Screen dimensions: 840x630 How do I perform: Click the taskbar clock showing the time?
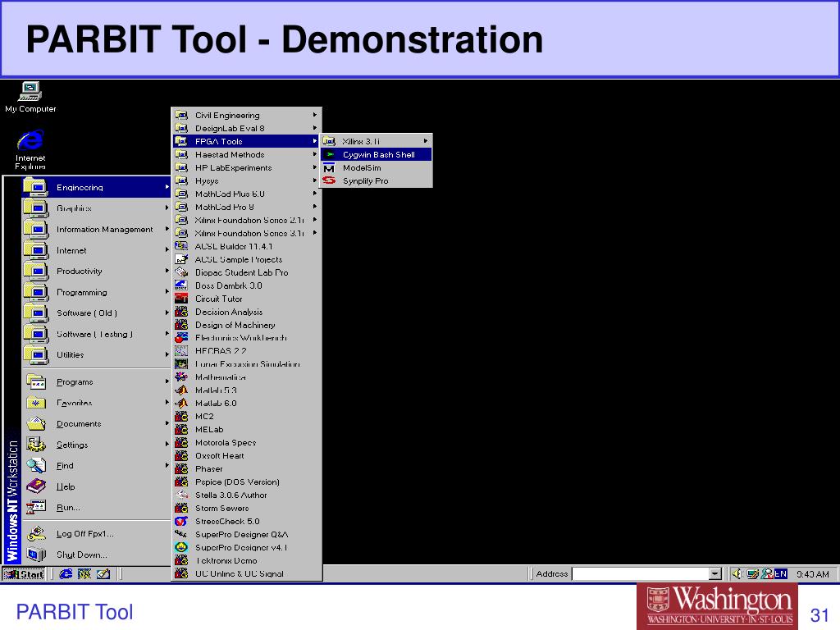pos(813,573)
